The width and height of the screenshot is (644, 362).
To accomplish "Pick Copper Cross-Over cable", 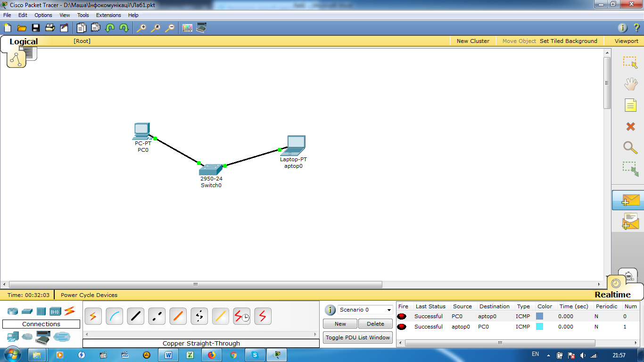I will click(157, 316).
